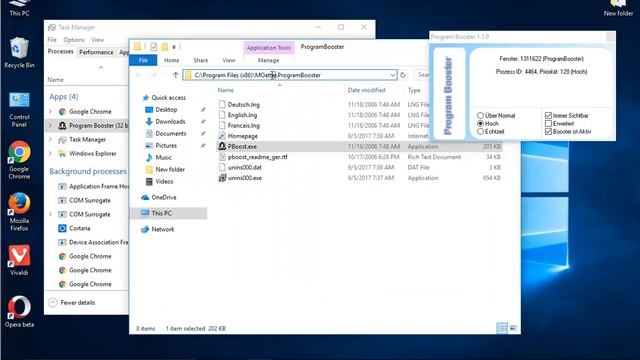Select Deutsch.lng file
This screenshot has width=640, height=360.
coord(243,104)
